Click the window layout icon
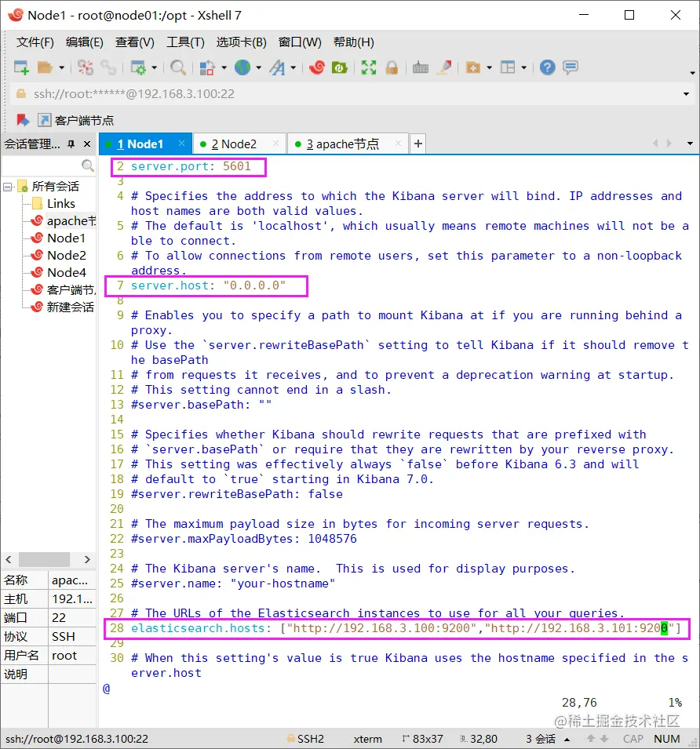Screen dimensions: 700x749 pyautogui.click(x=508, y=67)
